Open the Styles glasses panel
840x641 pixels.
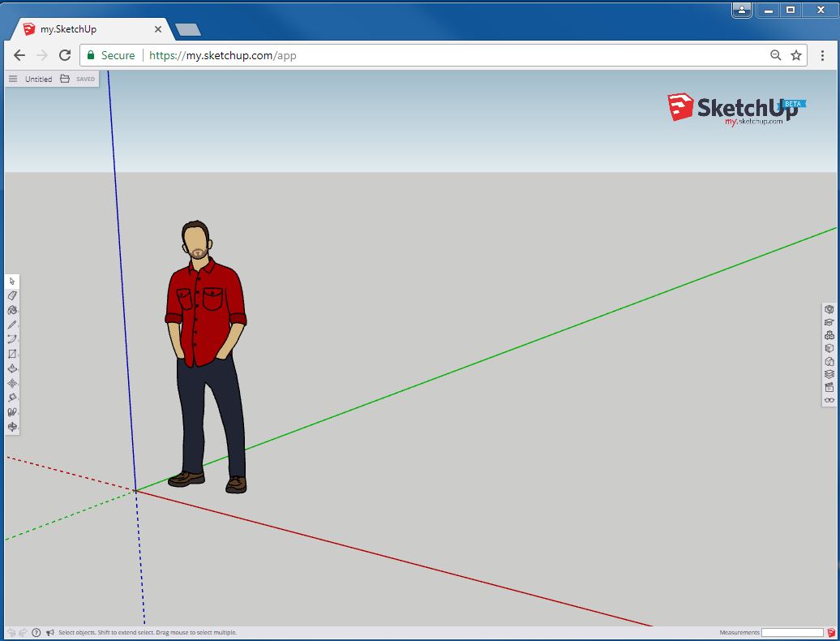(x=829, y=400)
